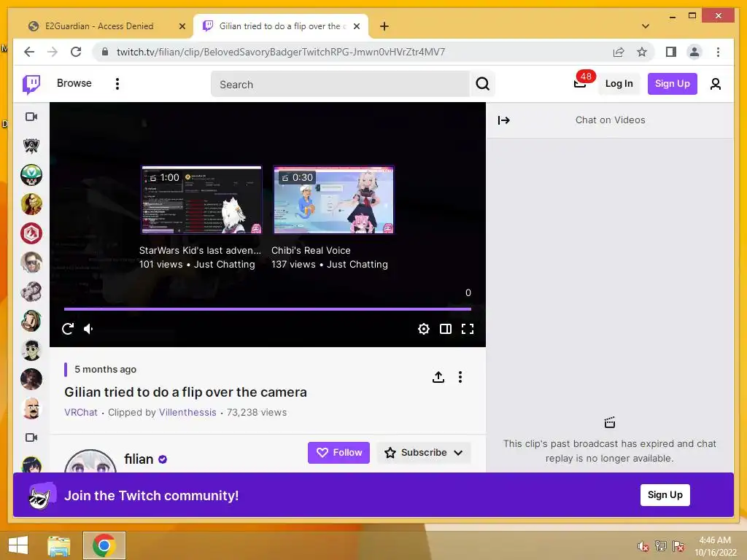The height and width of the screenshot is (560, 747).
Task: Follow filian with the Follow button
Action: (x=338, y=452)
